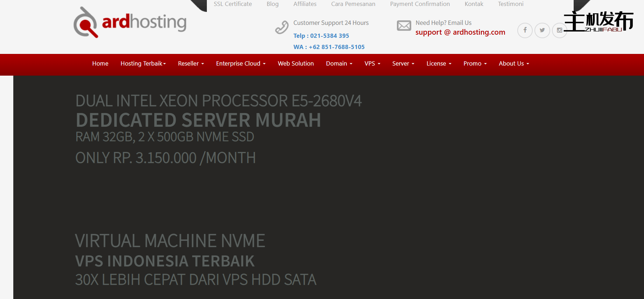The height and width of the screenshot is (299, 644).
Task: Expand the Domain menu
Action: click(x=339, y=63)
